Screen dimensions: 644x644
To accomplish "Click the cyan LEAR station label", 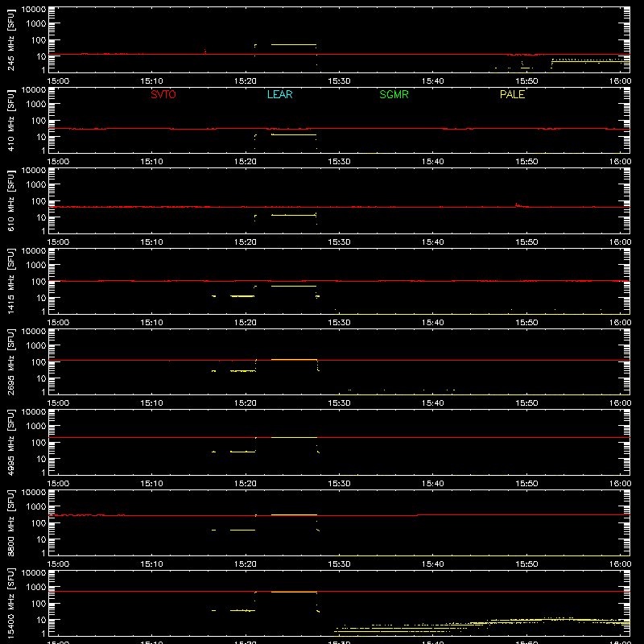I will coord(279,94).
